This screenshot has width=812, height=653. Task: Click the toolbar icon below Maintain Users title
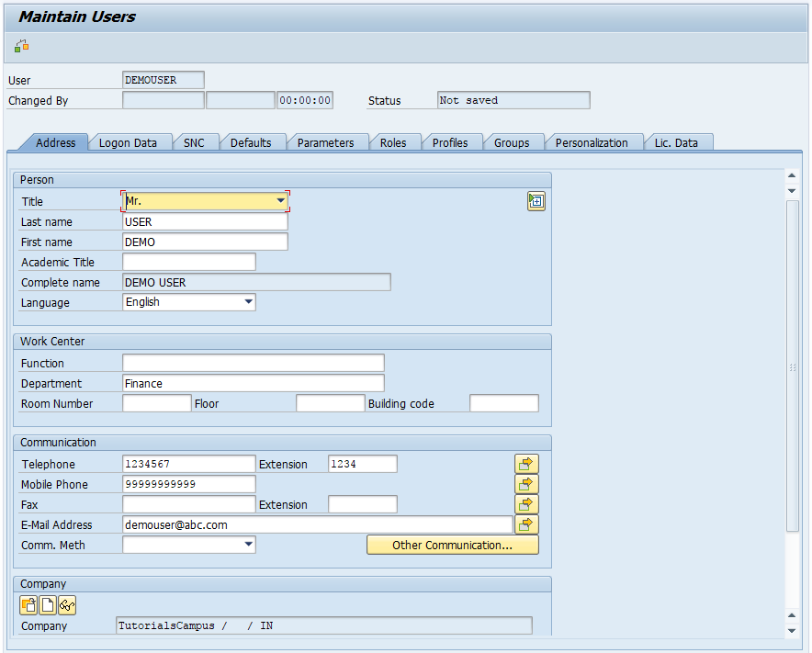[21, 46]
